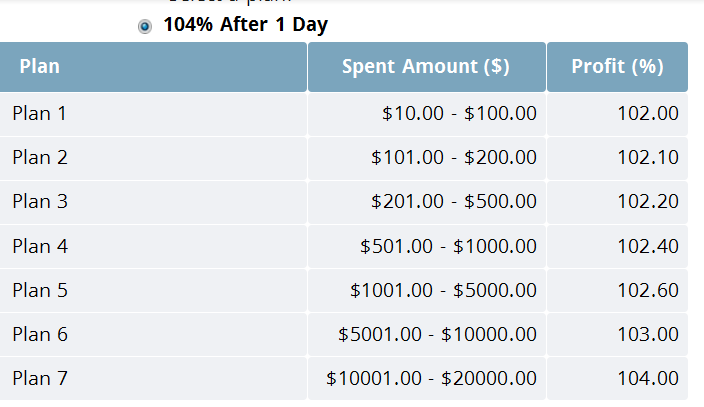
Task: Click the 104.00 profit value
Action: coord(648,378)
